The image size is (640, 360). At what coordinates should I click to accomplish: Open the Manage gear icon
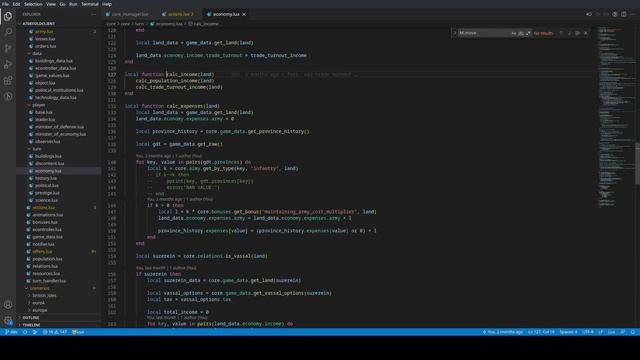coord(8,320)
